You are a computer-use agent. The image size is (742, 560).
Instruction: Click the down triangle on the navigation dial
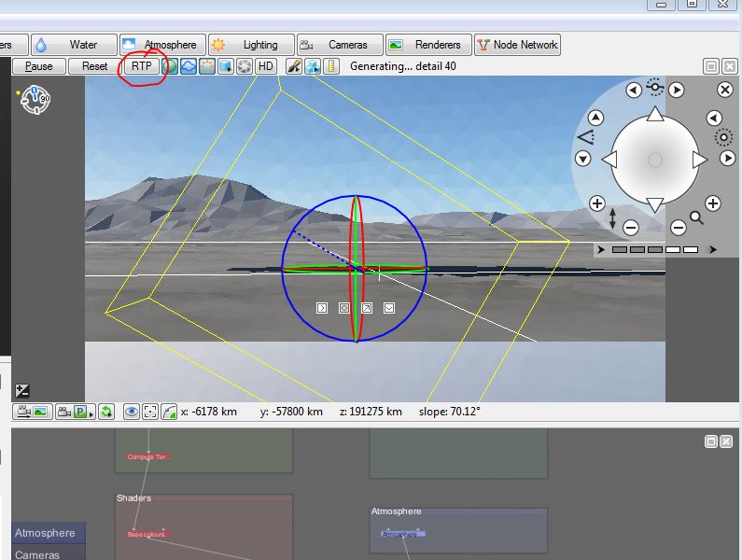point(655,204)
